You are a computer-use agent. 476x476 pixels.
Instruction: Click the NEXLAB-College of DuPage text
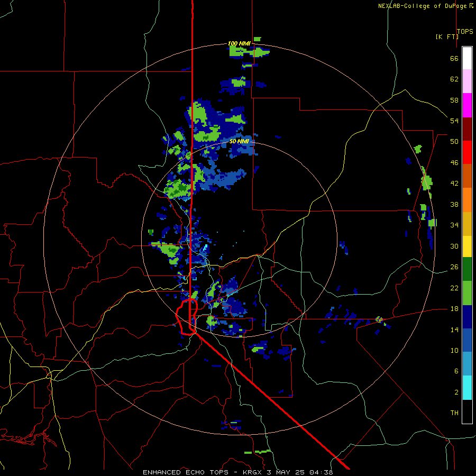click(423, 6)
